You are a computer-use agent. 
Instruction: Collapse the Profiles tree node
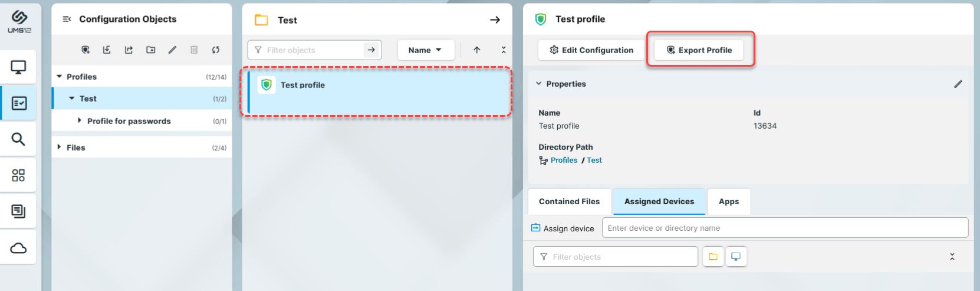pos(60,77)
